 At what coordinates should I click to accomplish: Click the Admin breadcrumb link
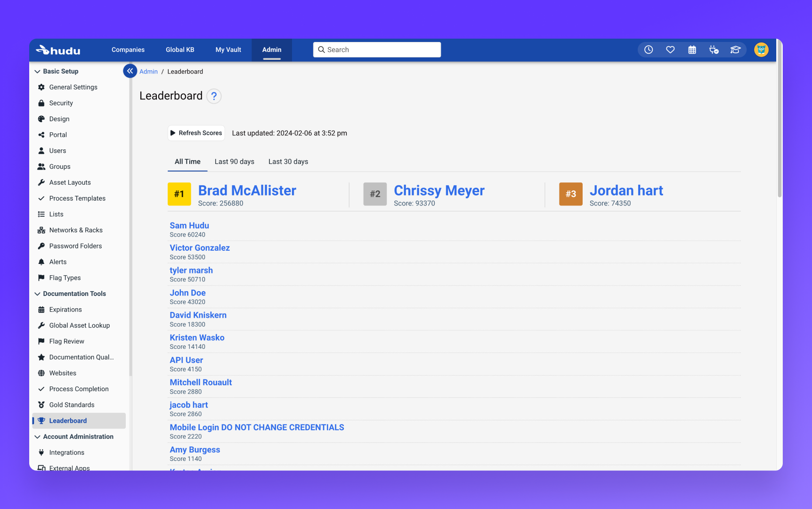tap(148, 71)
